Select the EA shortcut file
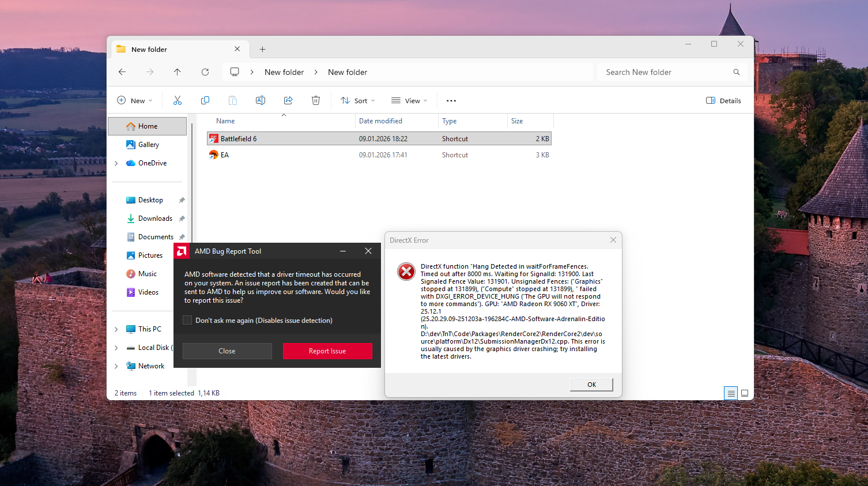This screenshot has height=486, width=868. 225,155
